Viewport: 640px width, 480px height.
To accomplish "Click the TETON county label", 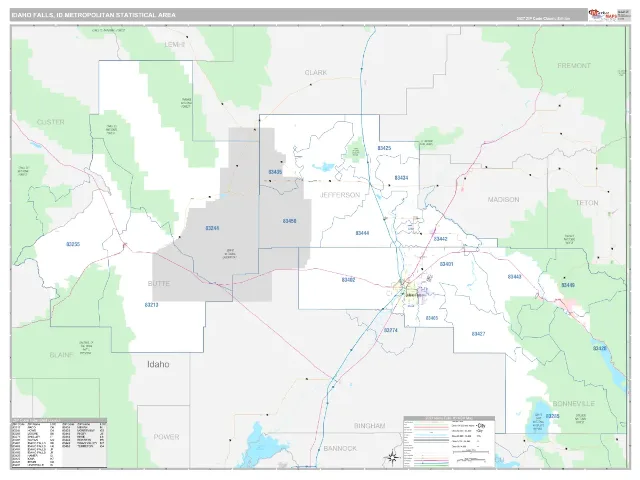I will click(587, 203).
